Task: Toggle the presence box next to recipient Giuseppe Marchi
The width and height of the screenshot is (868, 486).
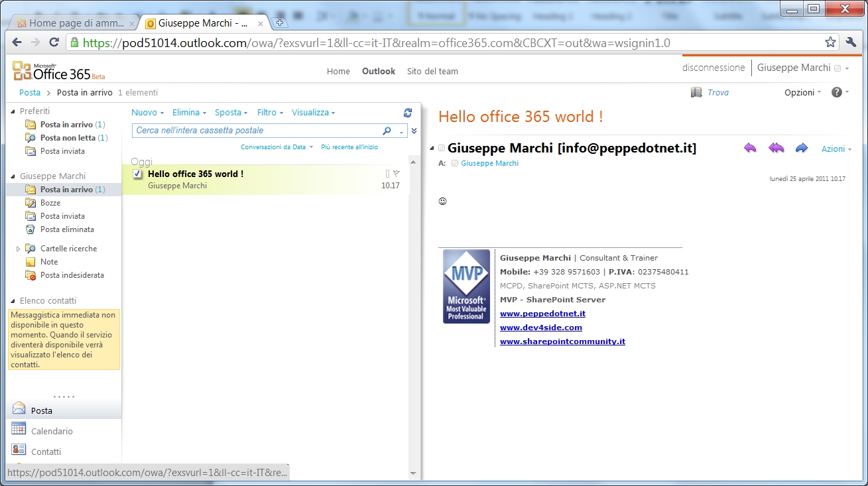Action: 455,163
